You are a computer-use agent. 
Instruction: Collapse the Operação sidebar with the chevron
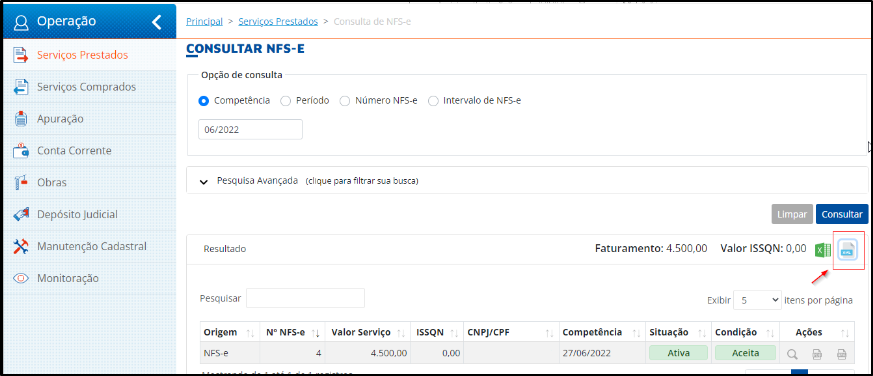(x=157, y=22)
